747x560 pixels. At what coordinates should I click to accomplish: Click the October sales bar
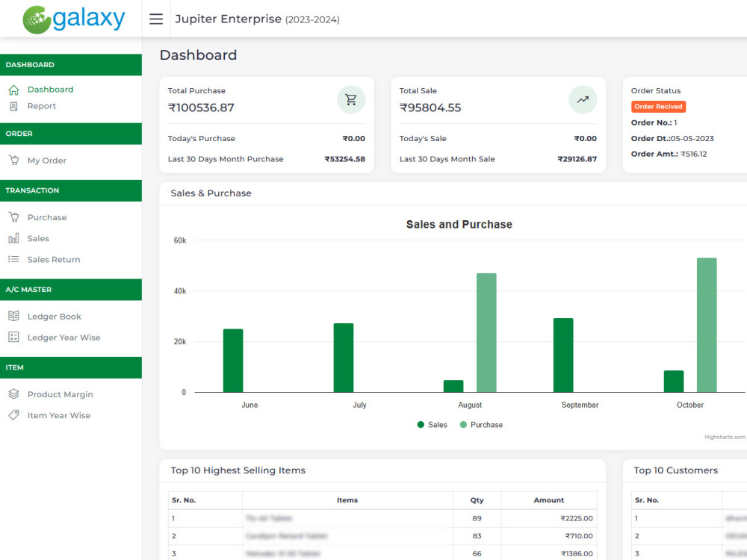tap(674, 382)
